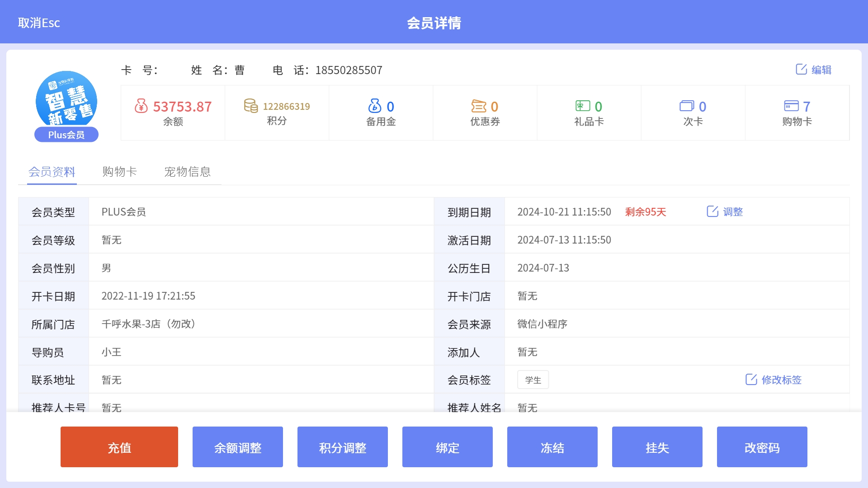Click the shopping card (购物卡) icon
Viewport: 868px width, 488px height.
791,106
